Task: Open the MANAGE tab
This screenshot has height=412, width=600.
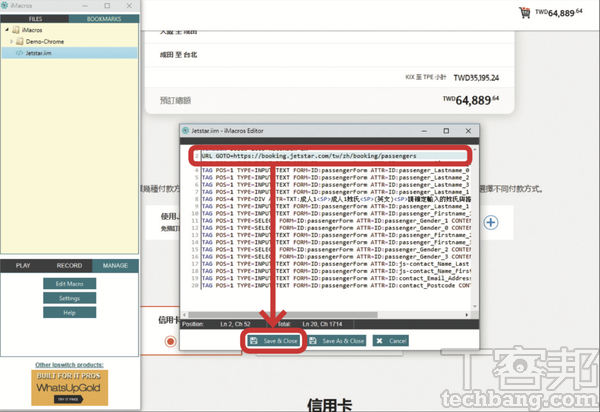Action: point(115,265)
